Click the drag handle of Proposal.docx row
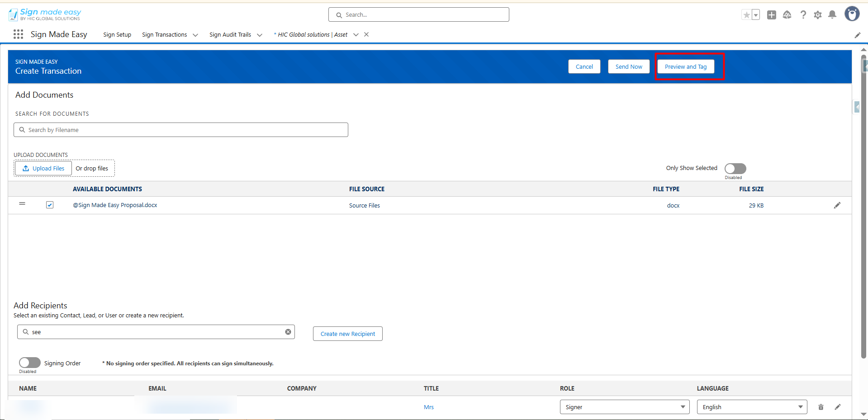Image resolution: width=868 pixels, height=420 pixels. pyautogui.click(x=22, y=204)
